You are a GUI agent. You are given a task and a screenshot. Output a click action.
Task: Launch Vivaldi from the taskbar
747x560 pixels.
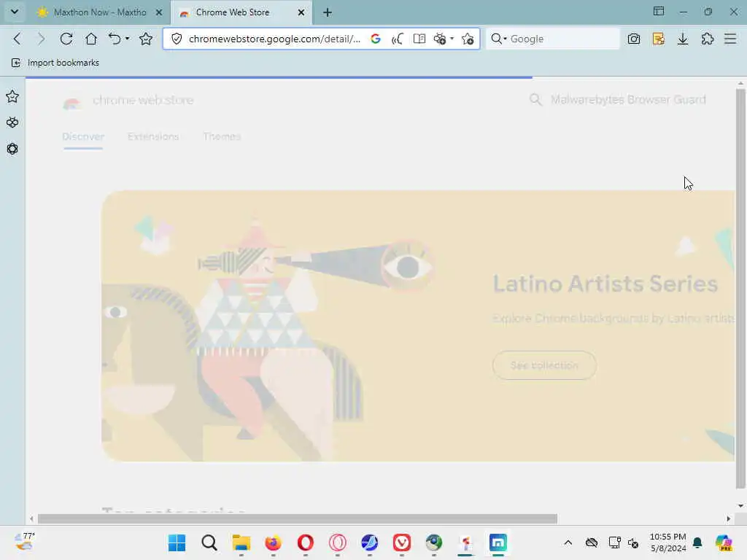click(402, 542)
